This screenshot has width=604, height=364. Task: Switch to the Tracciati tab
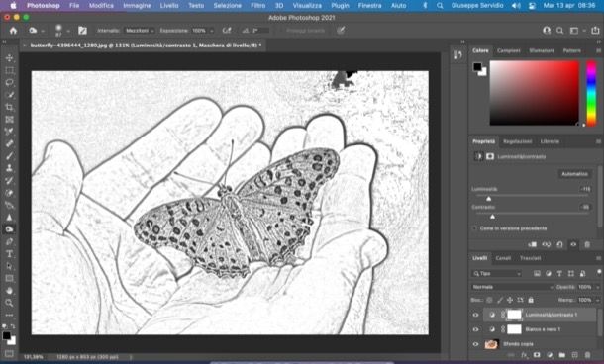pos(531,258)
